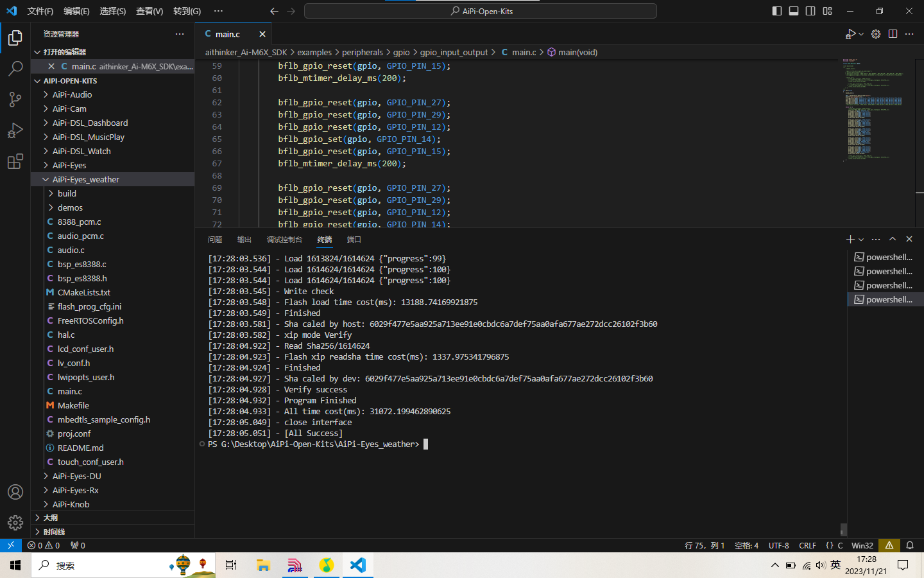Open run code dropdown arrow in editor toolbar

[x=861, y=34]
